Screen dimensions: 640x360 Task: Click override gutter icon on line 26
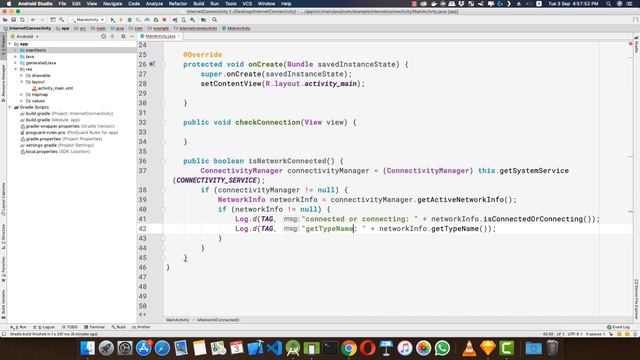[152, 64]
